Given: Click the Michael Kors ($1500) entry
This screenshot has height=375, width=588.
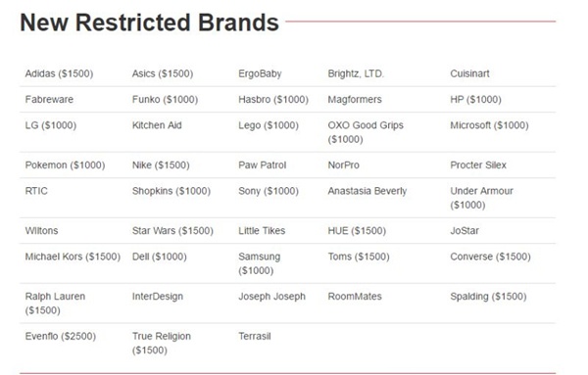Looking at the screenshot, I should [73, 257].
